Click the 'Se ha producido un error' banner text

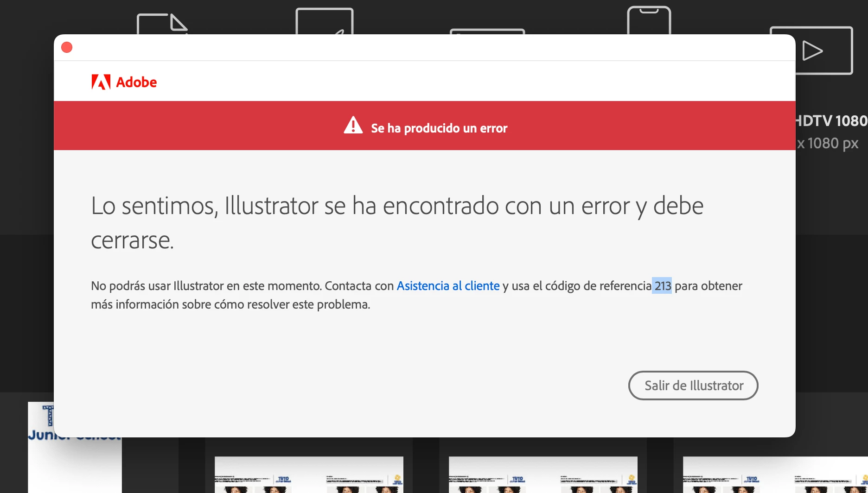439,128
